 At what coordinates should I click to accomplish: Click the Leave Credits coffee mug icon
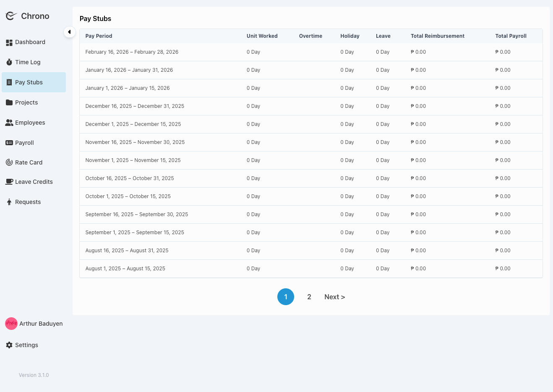pos(9,182)
